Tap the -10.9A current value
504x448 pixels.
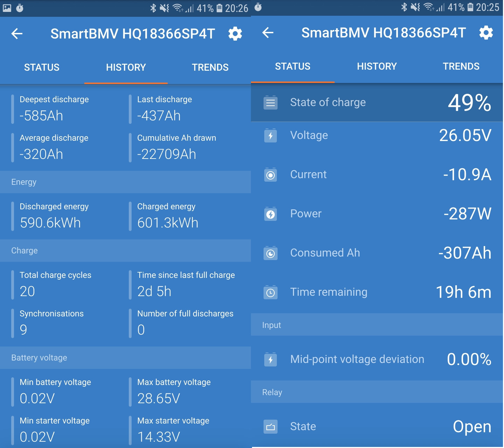467,175
